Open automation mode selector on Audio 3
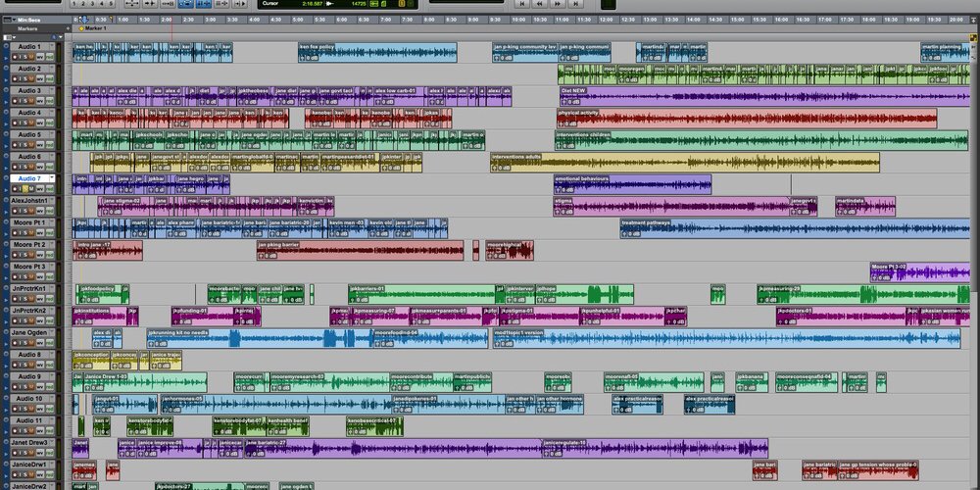The height and width of the screenshot is (490, 980). [50, 101]
